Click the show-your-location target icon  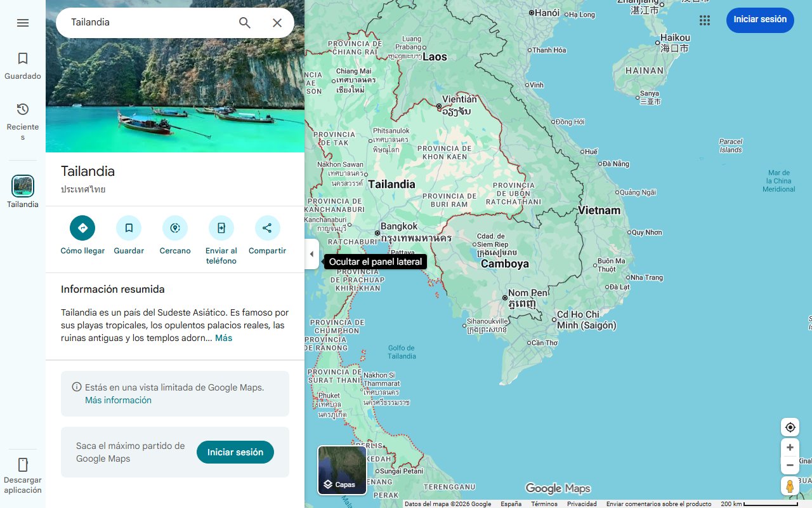[789, 427]
